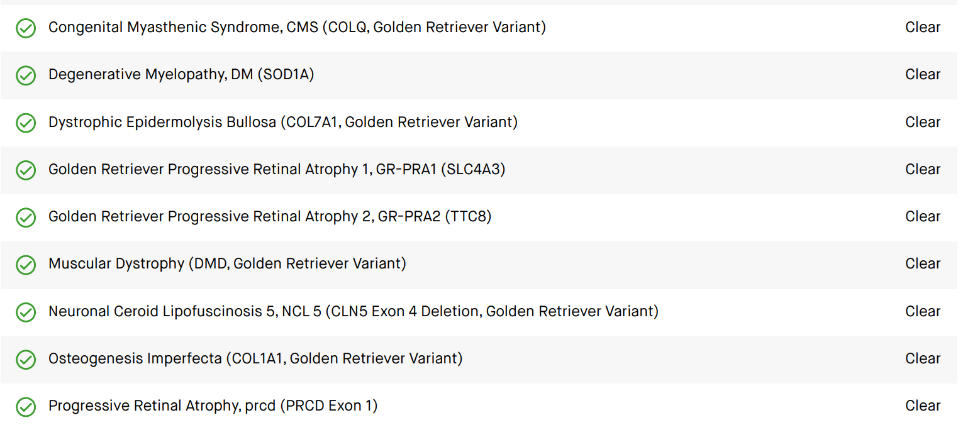Open the Degenerative Myelopathy, DM (SOD1A) entry

click(181, 75)
